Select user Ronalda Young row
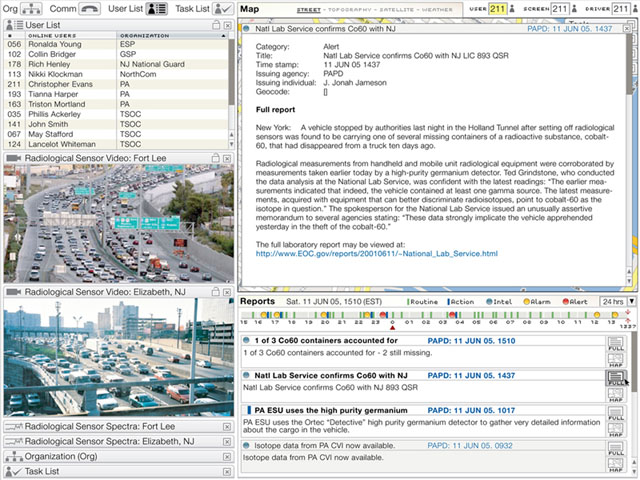Viewport: 640px width, 480px height. 116,44
